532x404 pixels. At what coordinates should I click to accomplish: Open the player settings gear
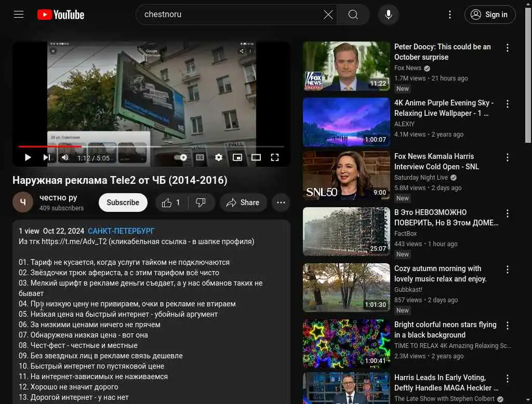pyautogui.click(x=219, y=157)
